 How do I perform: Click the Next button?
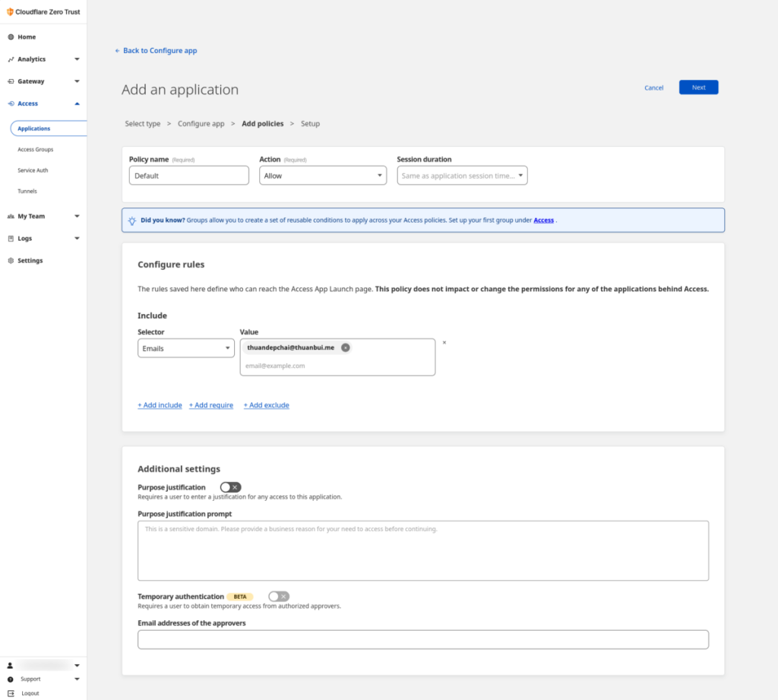click(x=699, y=87)
